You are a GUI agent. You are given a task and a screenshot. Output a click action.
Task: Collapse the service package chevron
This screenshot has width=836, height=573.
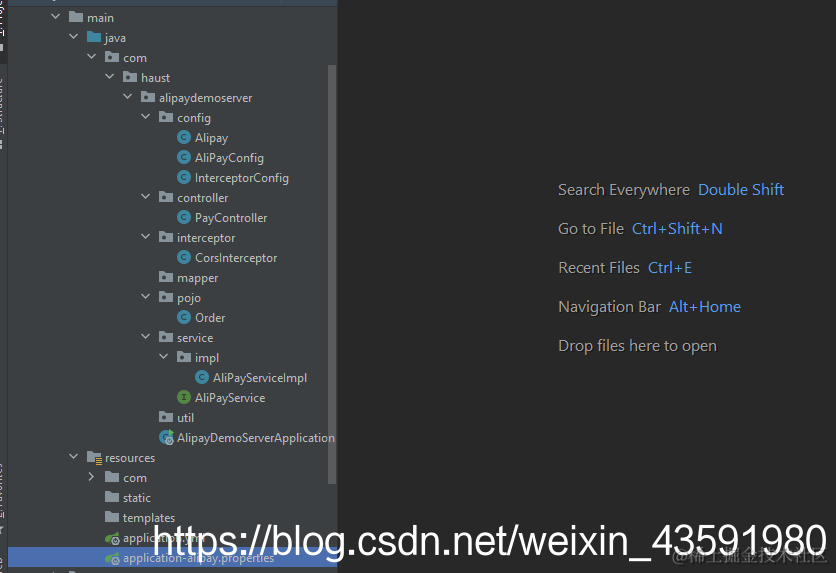click(146, 336)
